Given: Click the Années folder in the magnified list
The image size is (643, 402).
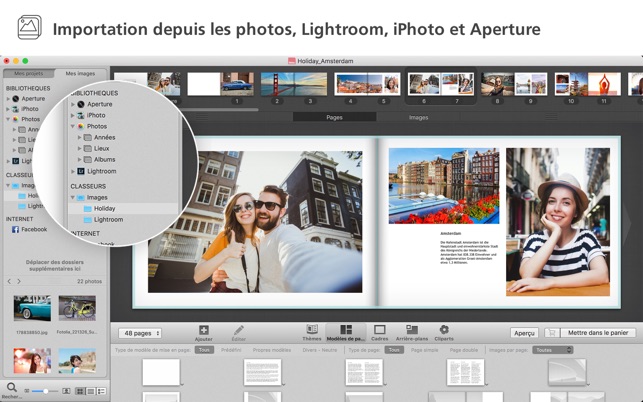Looking at the screenshot, I should point(104,137).
